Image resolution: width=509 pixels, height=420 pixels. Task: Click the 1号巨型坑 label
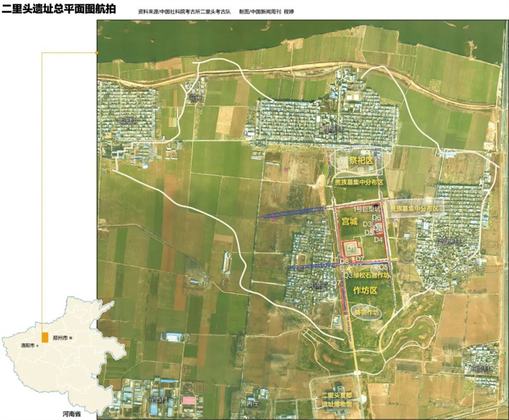(366, 208)
